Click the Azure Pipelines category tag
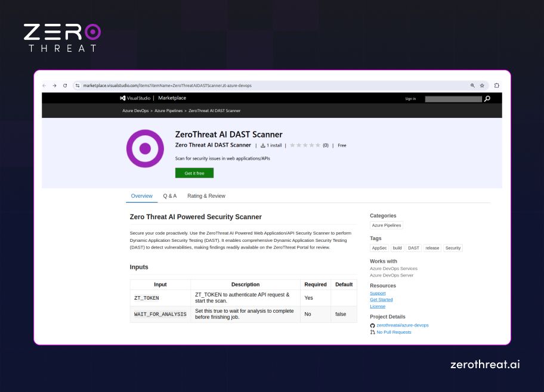Viewport: 544px width, 392px height. click(387, 225)
